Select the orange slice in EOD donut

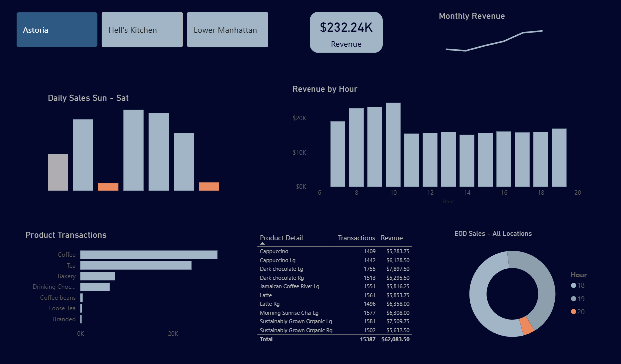pyautogui.click(x=527, y=325)
